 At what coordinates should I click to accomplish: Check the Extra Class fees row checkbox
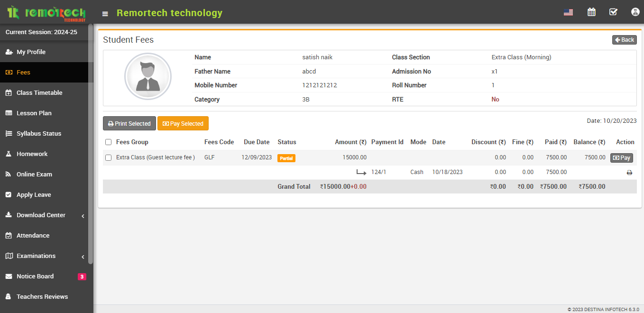(x=108, y=157)
